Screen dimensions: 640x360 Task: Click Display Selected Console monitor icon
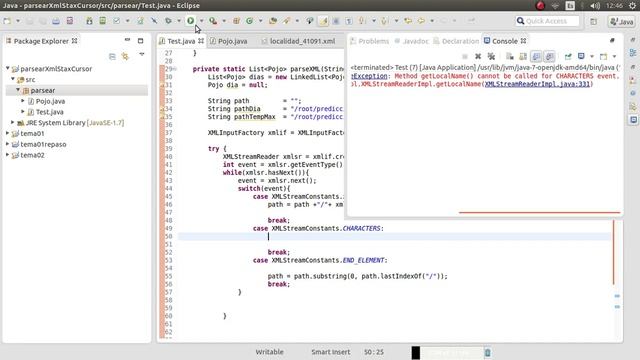click(x=581, y=56)
